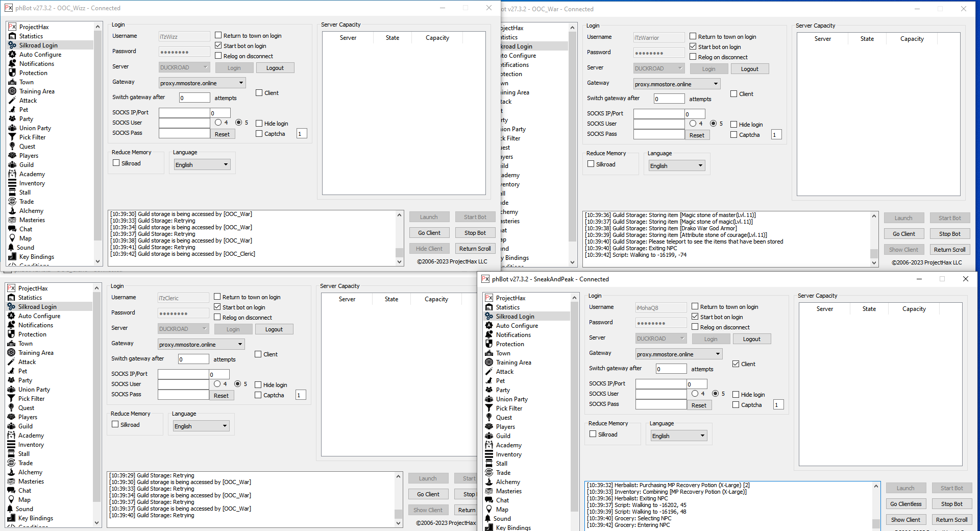The width and height of the screenshot is (980, 531).
Task: Open the Gateway dropdown in the SneakAndPeak window
Action: (718, 354)
